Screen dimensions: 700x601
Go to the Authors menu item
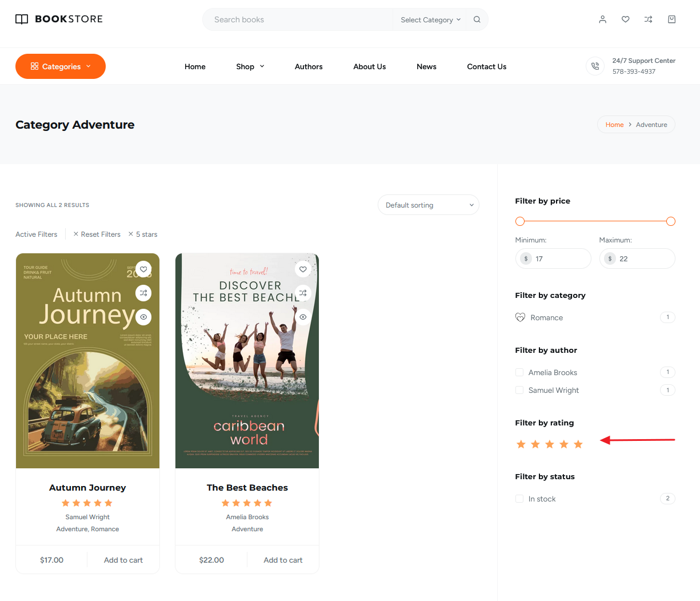click(308, 66)
